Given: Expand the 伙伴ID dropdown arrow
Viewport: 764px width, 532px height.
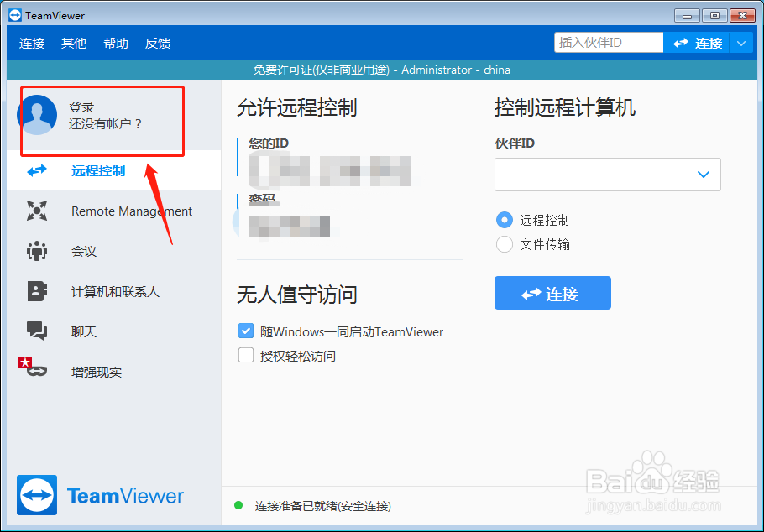Looking at the screenshot, I should (x=704, y=175).
